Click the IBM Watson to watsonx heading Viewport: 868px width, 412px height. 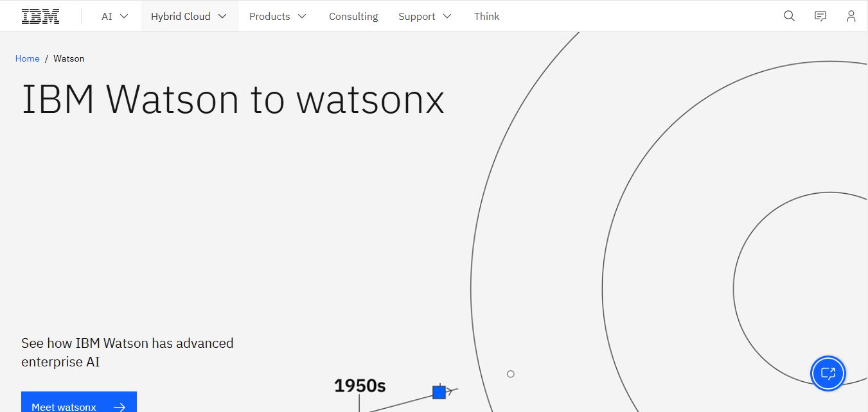click(233, 99)
